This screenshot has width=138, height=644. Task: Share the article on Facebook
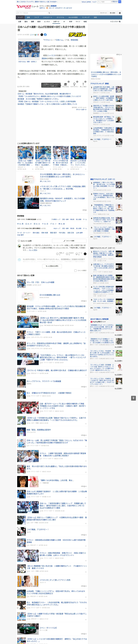[x=45, y=35]
